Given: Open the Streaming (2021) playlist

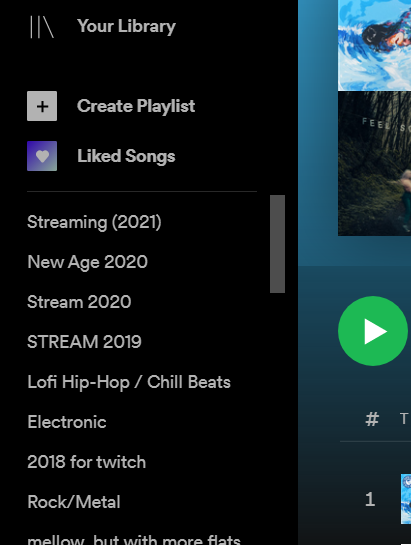Looking at the screenshot, I should pyautogui.click(x=94, y=222).
